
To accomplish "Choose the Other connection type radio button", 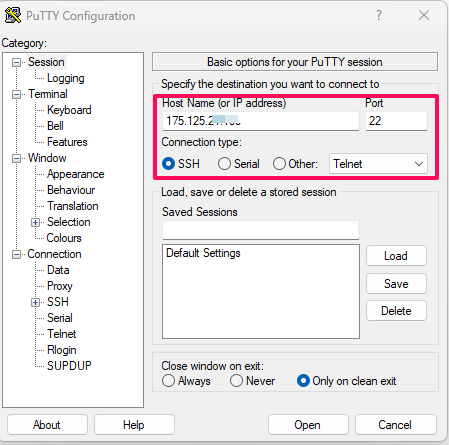I will (x=279, y=164).
